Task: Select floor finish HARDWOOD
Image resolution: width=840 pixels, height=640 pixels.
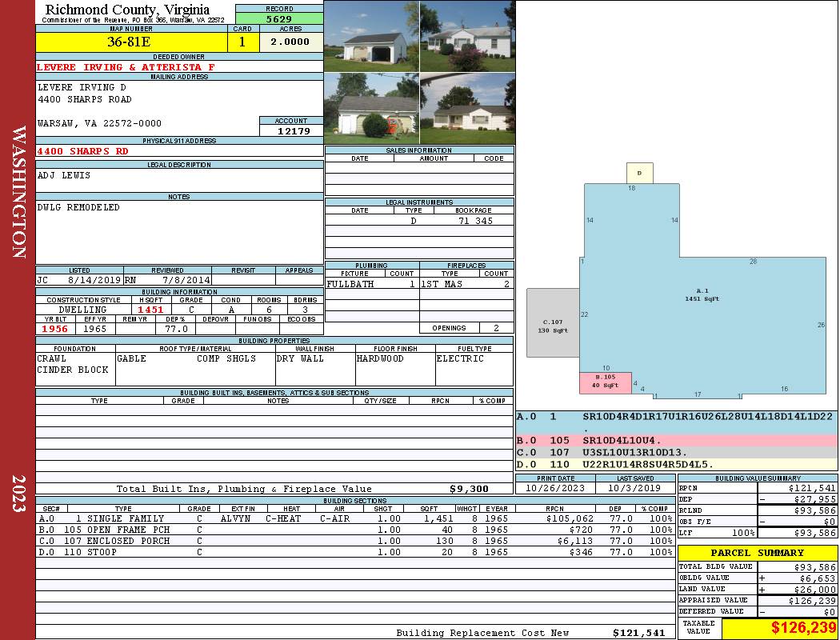Action: pos(380,358)
